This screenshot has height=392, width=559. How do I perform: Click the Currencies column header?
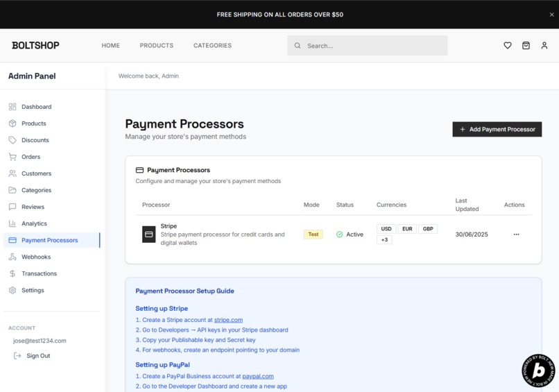[x=391, y=205]
